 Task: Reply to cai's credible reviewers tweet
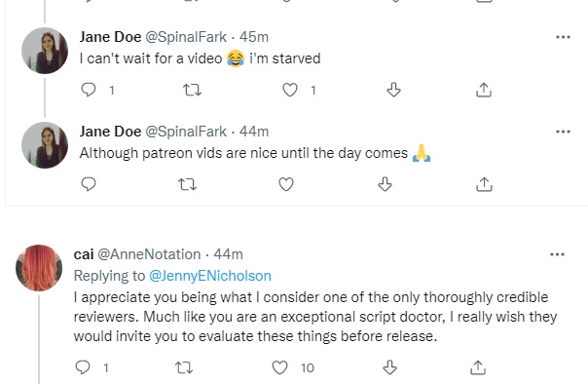pos(83,367)
